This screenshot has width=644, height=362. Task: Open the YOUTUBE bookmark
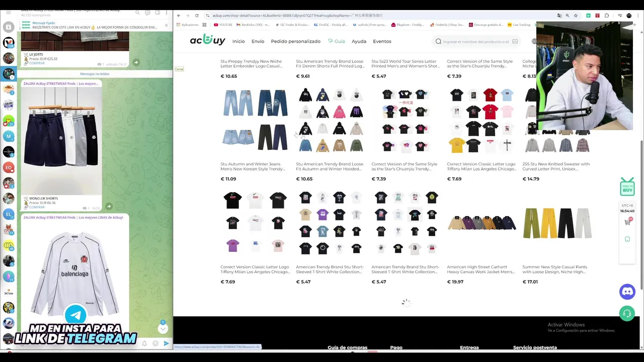(223, 25)
